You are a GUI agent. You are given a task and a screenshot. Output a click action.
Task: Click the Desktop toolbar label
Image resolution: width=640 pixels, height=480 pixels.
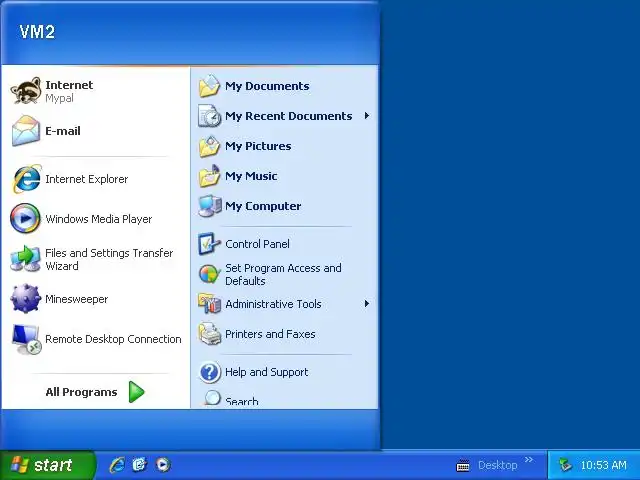pyautogui.click(x=498, y=465)
